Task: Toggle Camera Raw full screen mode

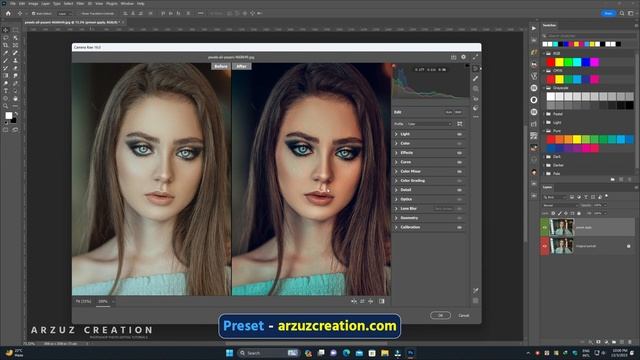Action: tap(475, 57)
